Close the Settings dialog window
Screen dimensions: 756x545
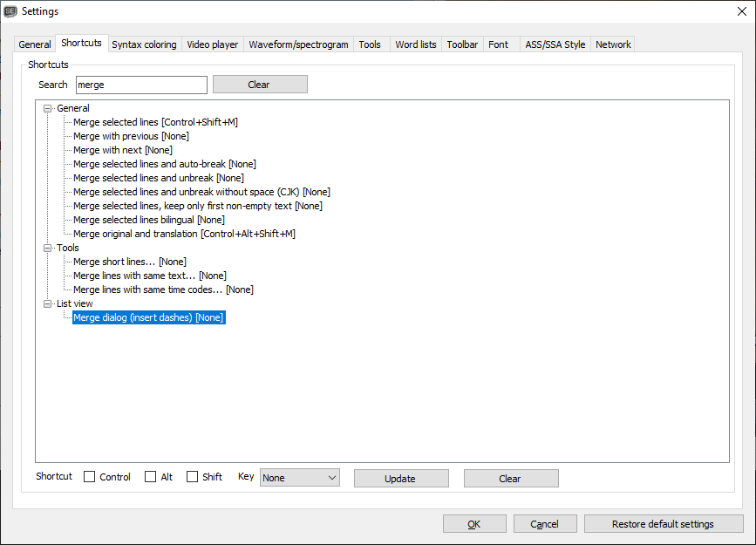click(x=741, y=11)
